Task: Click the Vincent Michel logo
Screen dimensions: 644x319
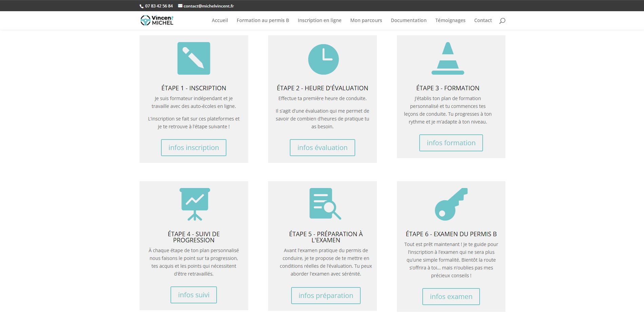Action: pyautogui.click(x=157, y=20)
